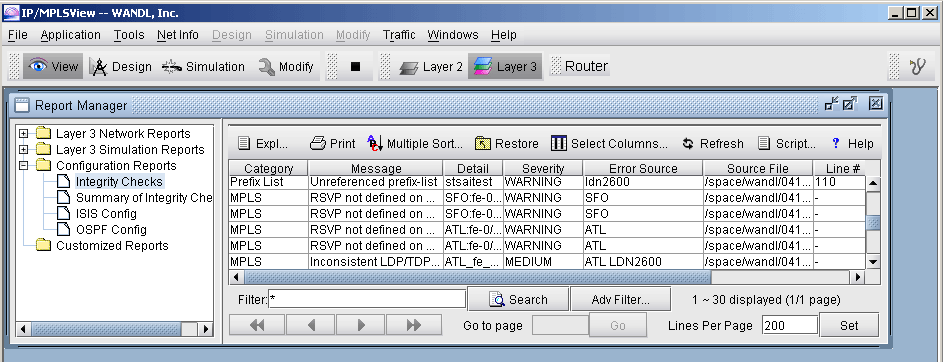Click the Go to page field

click(x=561, y=325)
